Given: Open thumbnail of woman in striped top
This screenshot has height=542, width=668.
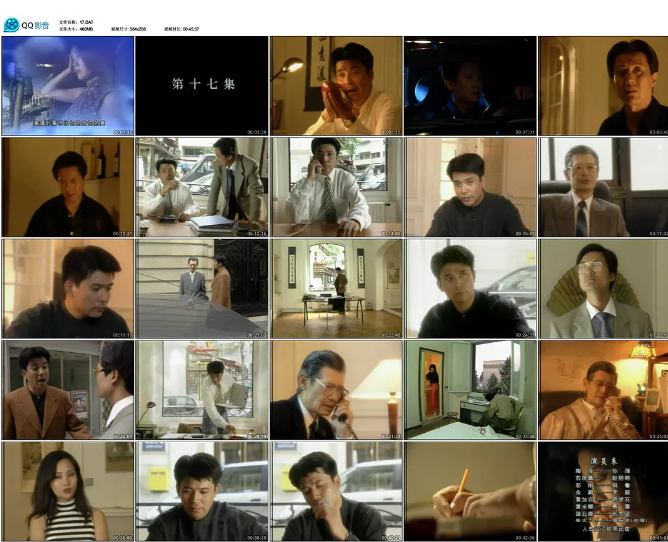Looking at the screenshot, I should [68, 492].
